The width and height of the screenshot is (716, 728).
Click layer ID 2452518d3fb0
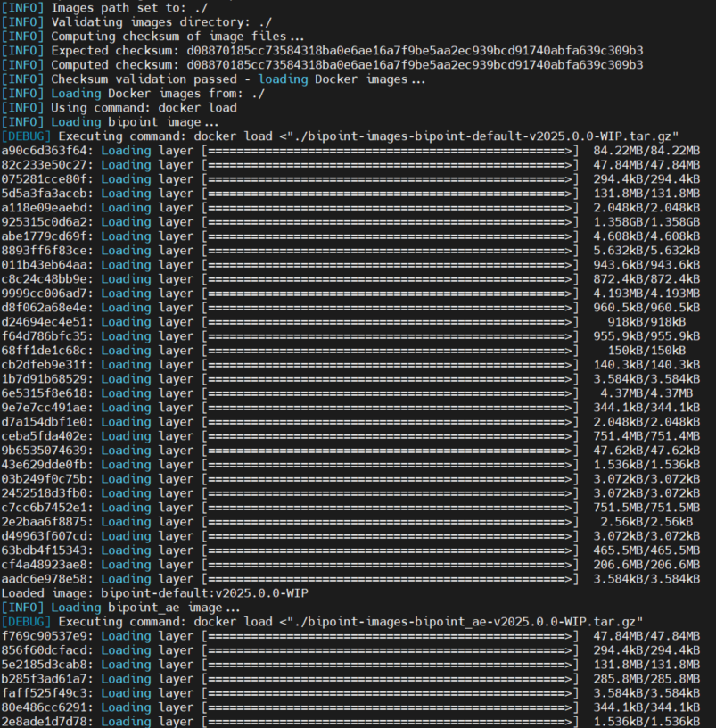pos(44,493)
